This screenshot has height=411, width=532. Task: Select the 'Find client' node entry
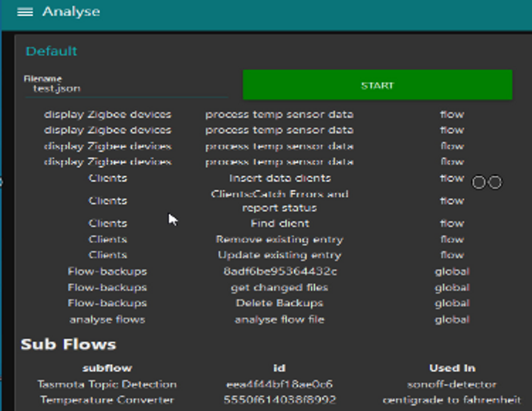coord(280,223)
